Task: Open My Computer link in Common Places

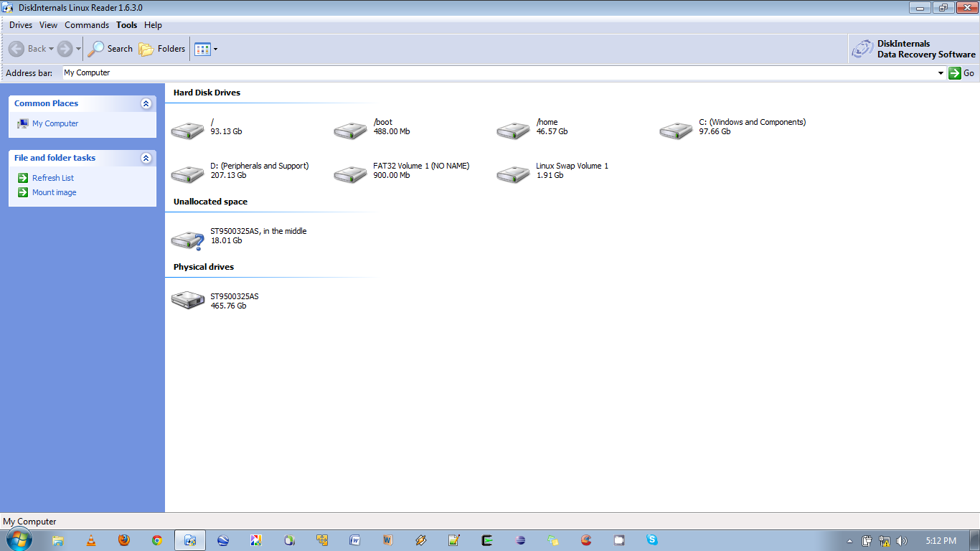Action: [55, 123]
